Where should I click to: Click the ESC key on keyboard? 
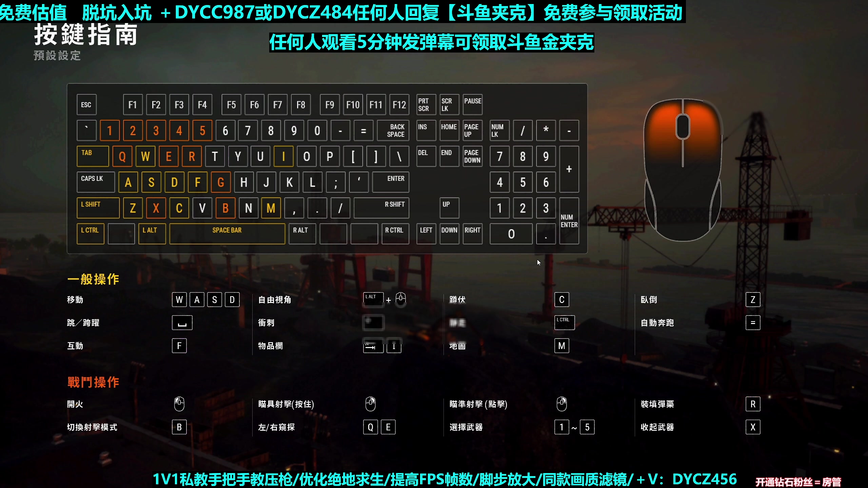point(86,105)
